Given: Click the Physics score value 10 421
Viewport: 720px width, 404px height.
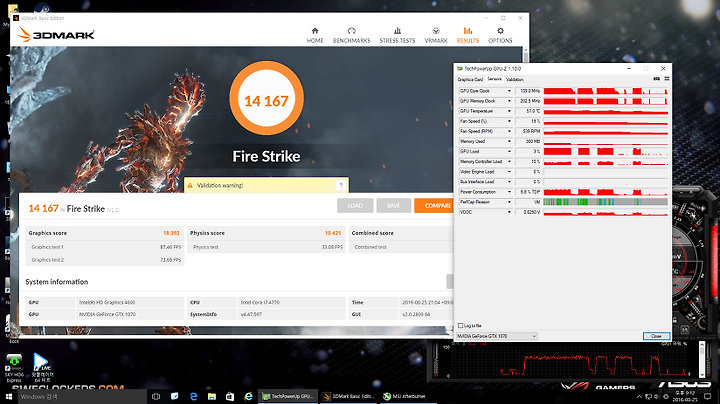Looking at the screenshot, I should click(x=333, y=233).
